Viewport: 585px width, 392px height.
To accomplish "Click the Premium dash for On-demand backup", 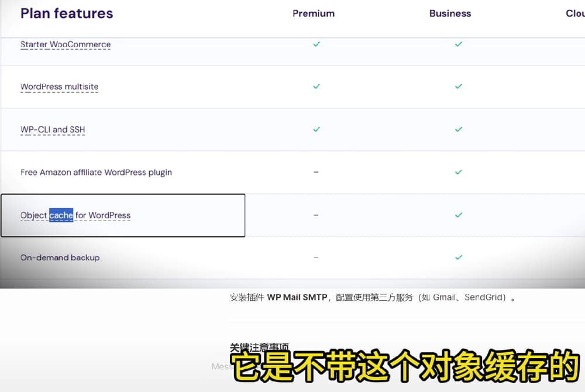I will 316,257.
